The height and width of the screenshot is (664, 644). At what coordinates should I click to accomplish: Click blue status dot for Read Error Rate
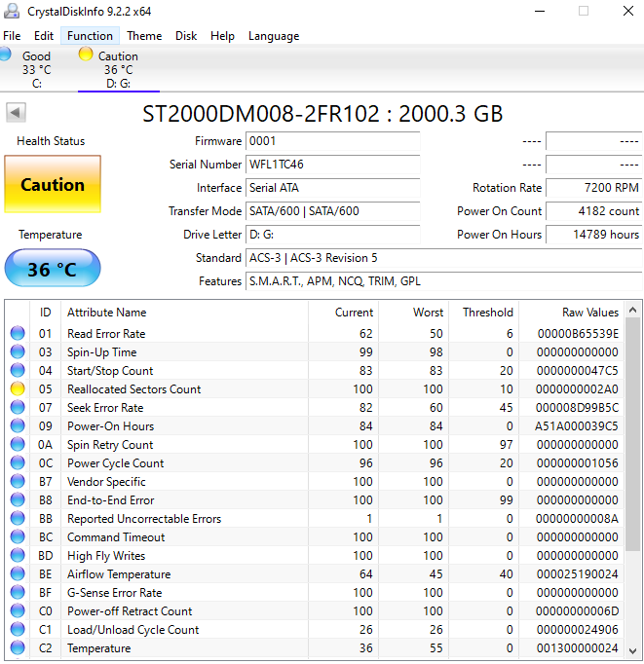(x=18, y=334)
